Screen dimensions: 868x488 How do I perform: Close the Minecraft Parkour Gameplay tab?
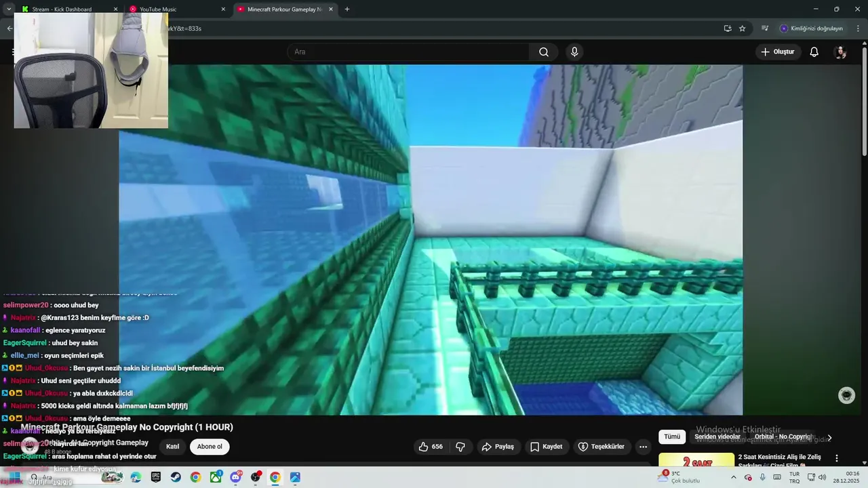(x=331, y=9)
